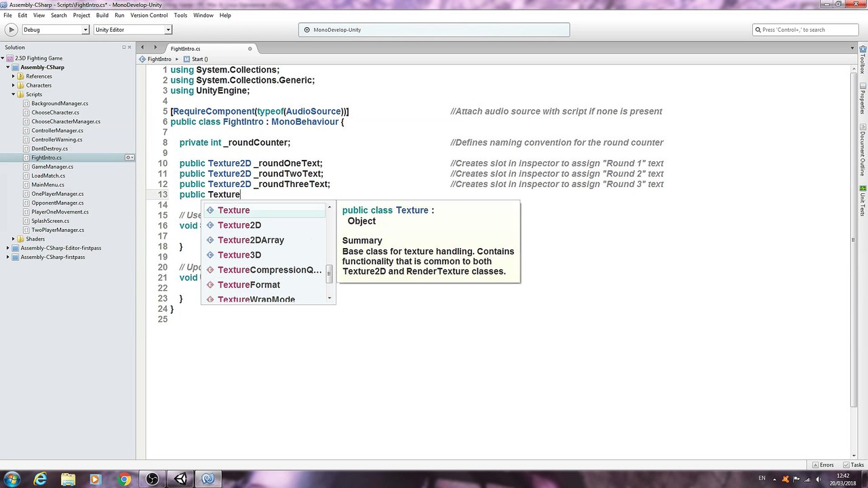Screen dimensions: 868x488
Task: Open the document list dropdown arrow
Action: (x=852, y=48)
